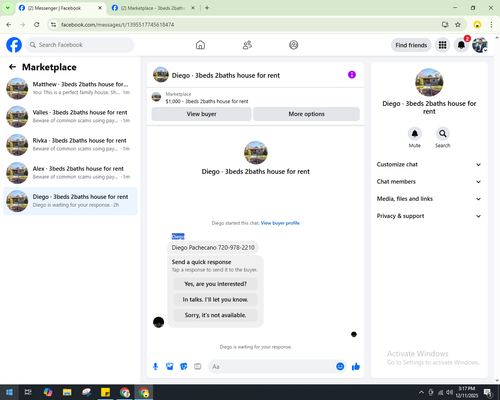Open the View buyer profile link

pyautogui.click(x=280, y=223)
